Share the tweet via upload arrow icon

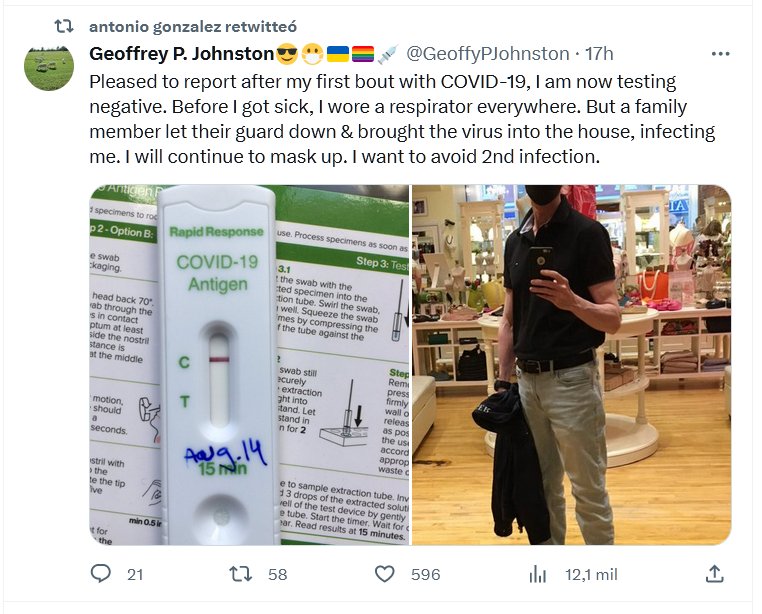tap(714, 574)
